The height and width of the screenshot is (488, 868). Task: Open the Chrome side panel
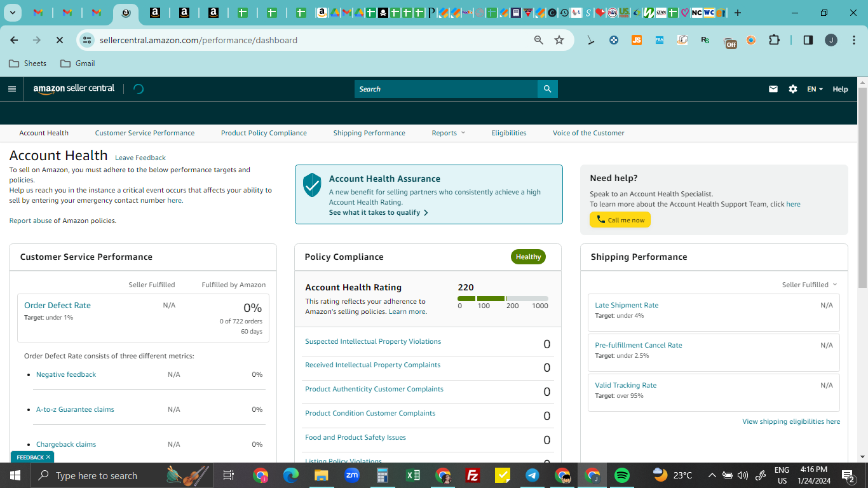pos(808,40)
